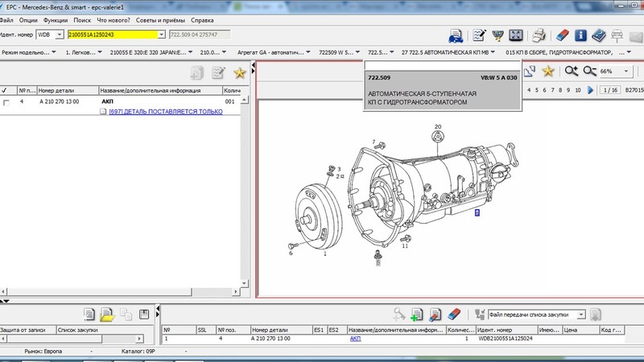Open the Справка menu
Image resolution: width=644 pixels, height=362 pixels.
(202, 19)
